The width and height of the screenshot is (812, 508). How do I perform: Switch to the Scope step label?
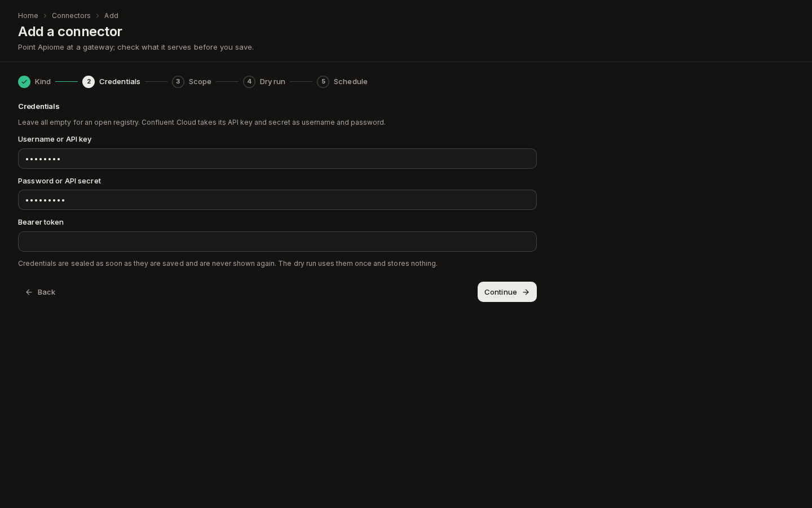200,82
